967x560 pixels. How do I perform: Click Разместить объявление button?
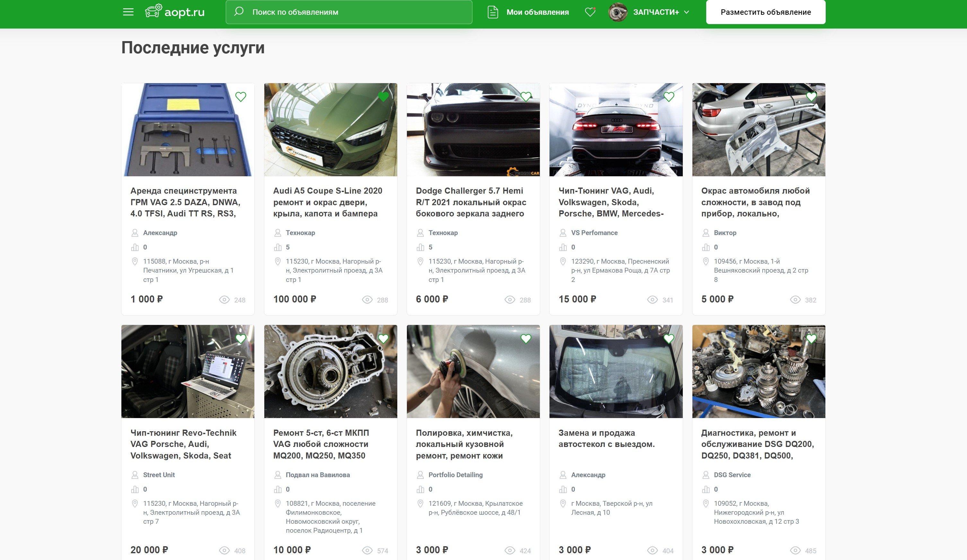coord(765,12)
